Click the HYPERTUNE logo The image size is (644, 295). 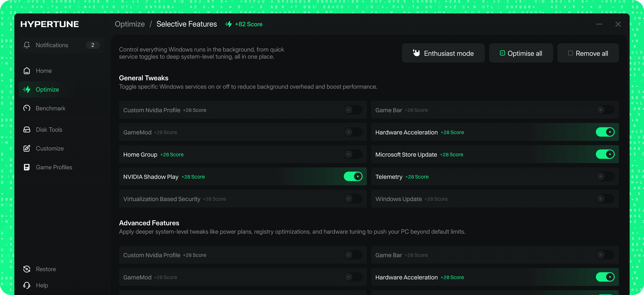[50, 24]
